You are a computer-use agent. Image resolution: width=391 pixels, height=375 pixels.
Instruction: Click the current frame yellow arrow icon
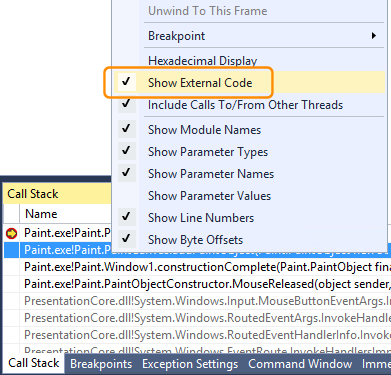(x=12, y=233)
